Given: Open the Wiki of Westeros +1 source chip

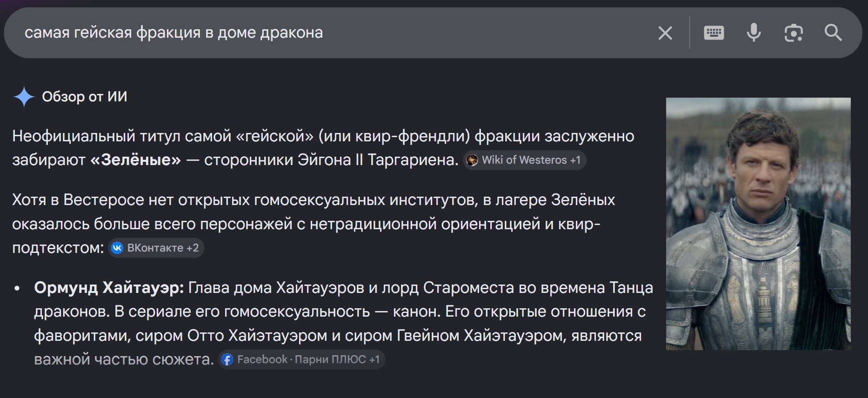Looking at the screenshot, I should point(524,160).
